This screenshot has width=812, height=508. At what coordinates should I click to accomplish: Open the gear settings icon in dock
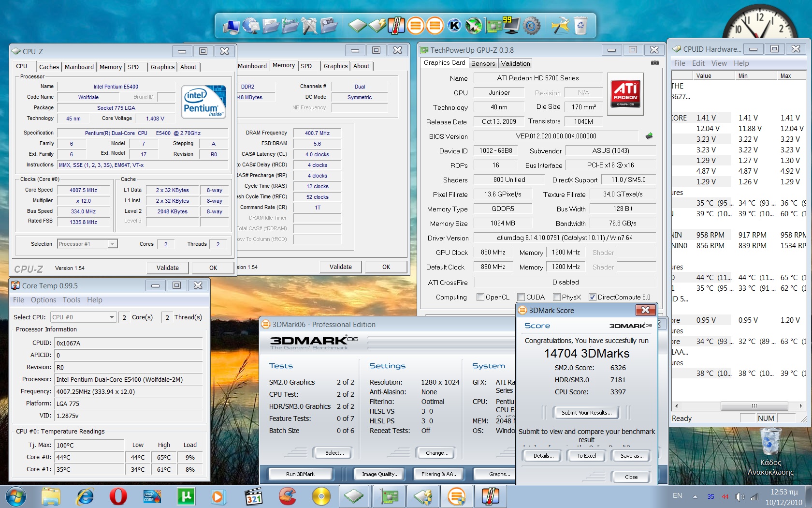tap(531, 25)
